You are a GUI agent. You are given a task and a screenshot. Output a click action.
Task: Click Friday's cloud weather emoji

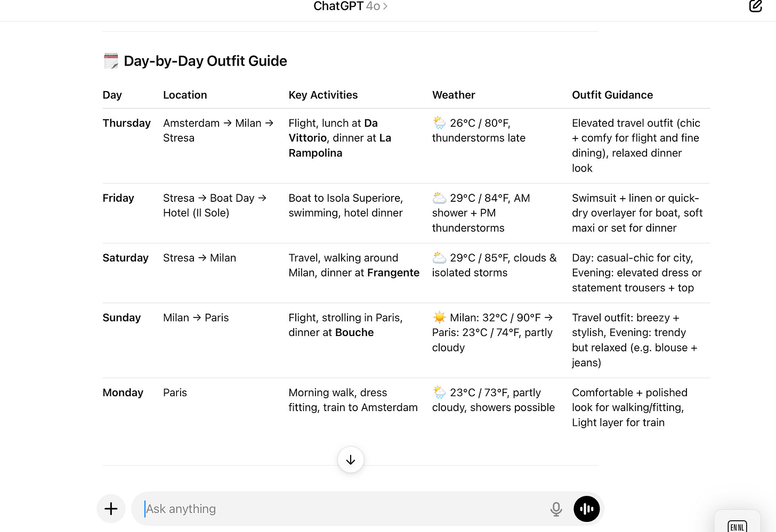coord(439,198)
